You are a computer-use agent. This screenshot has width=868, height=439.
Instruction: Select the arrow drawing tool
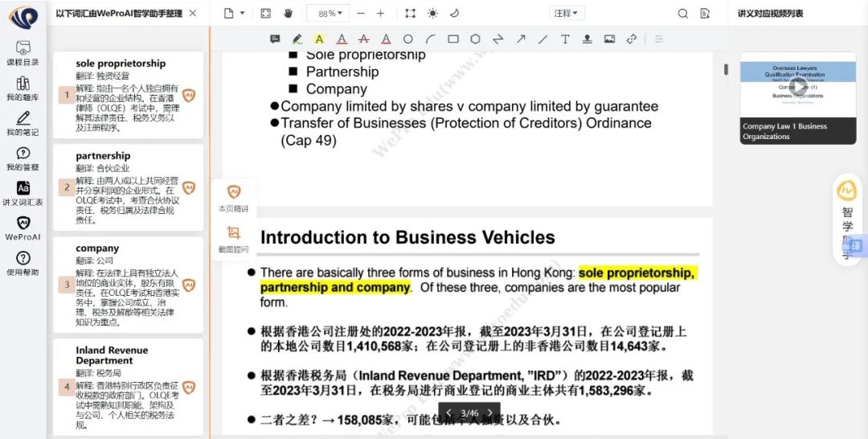point(521,39)
